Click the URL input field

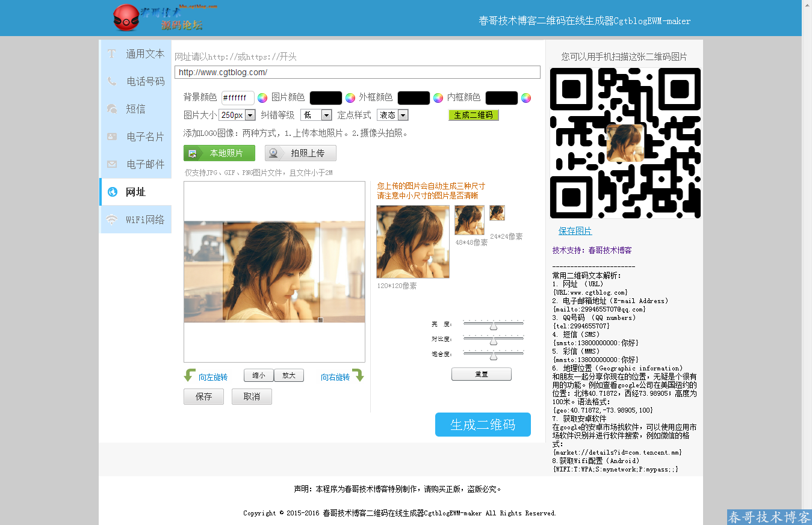click(x=358, y=72)
